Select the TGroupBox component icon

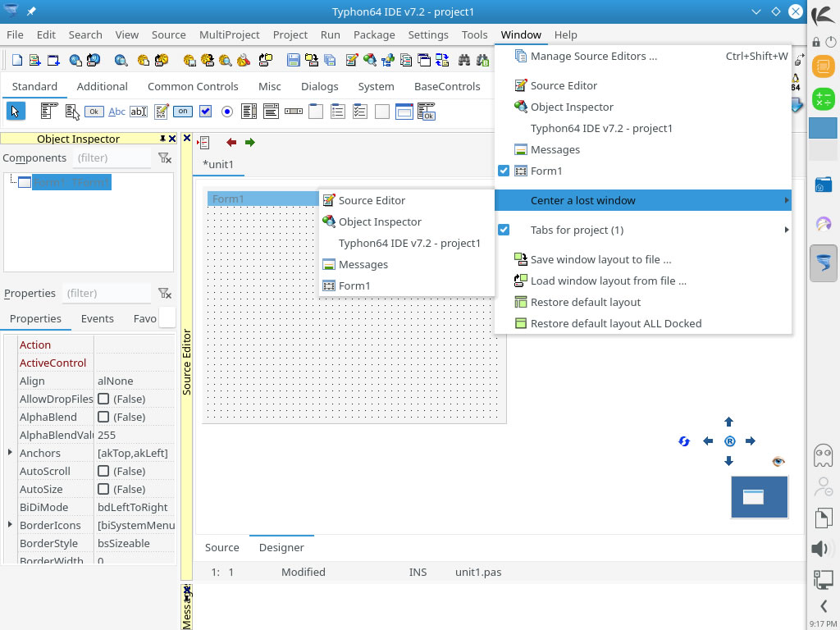pos(316,112)
